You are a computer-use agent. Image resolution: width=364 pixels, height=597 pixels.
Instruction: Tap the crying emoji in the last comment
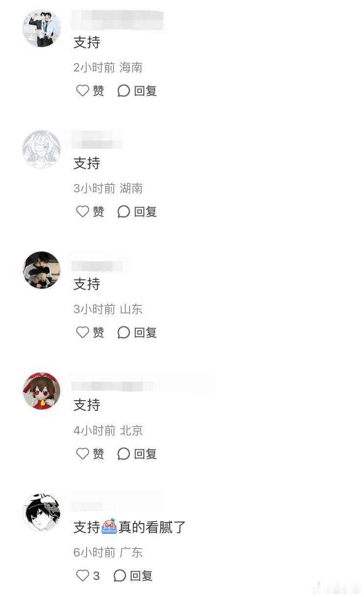coord(109,527)
